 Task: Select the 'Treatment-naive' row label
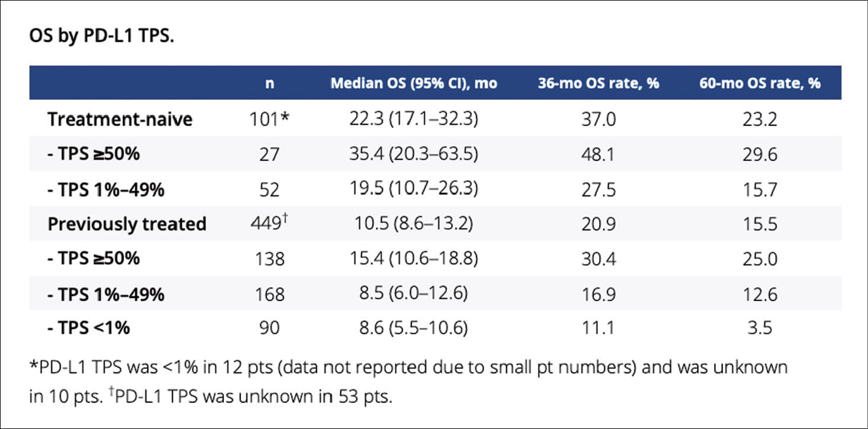pos(120,120)
